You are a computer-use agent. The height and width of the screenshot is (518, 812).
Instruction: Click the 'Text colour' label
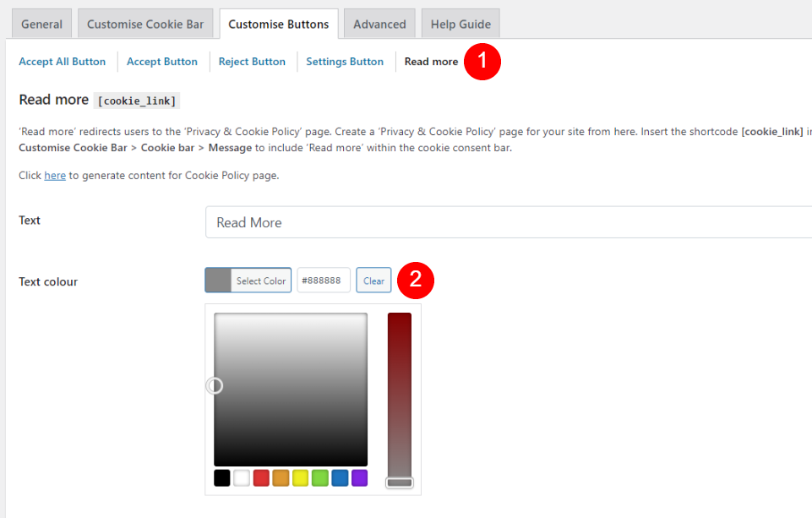[48, 281]
